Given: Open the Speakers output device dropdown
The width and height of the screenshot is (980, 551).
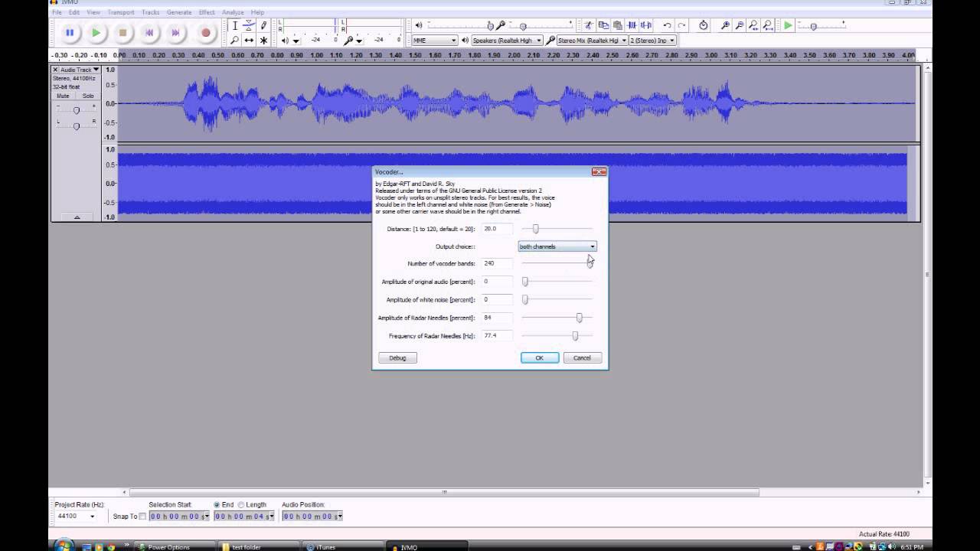Looking at the screenshot, I should pyautogui.click(x=507, y=40).
